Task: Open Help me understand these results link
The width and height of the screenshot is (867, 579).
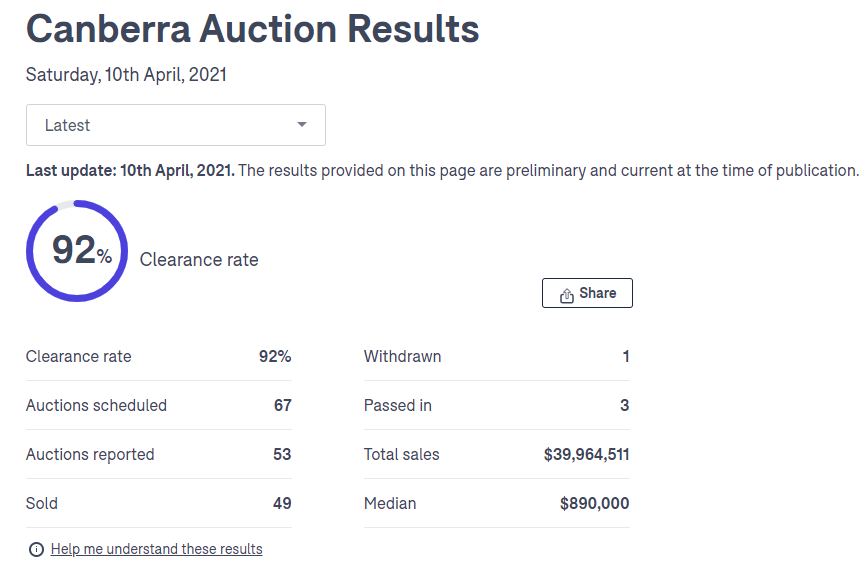Action: click(156, 549)
